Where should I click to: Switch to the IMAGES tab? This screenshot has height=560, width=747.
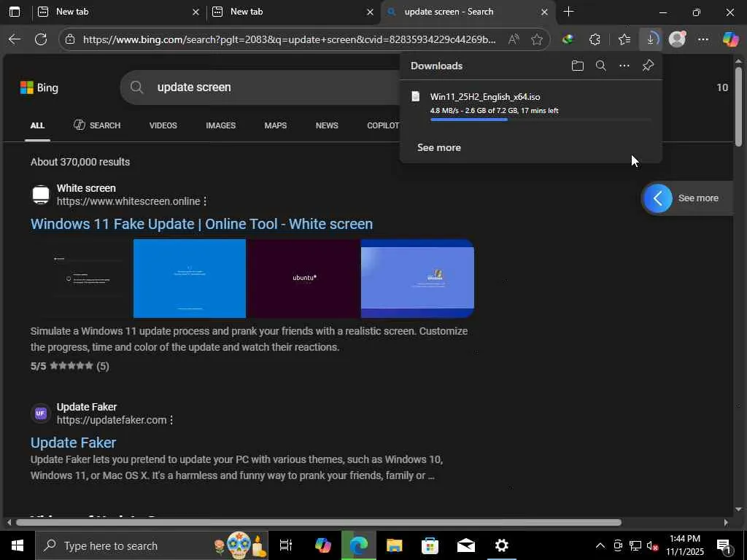(220, 125)
